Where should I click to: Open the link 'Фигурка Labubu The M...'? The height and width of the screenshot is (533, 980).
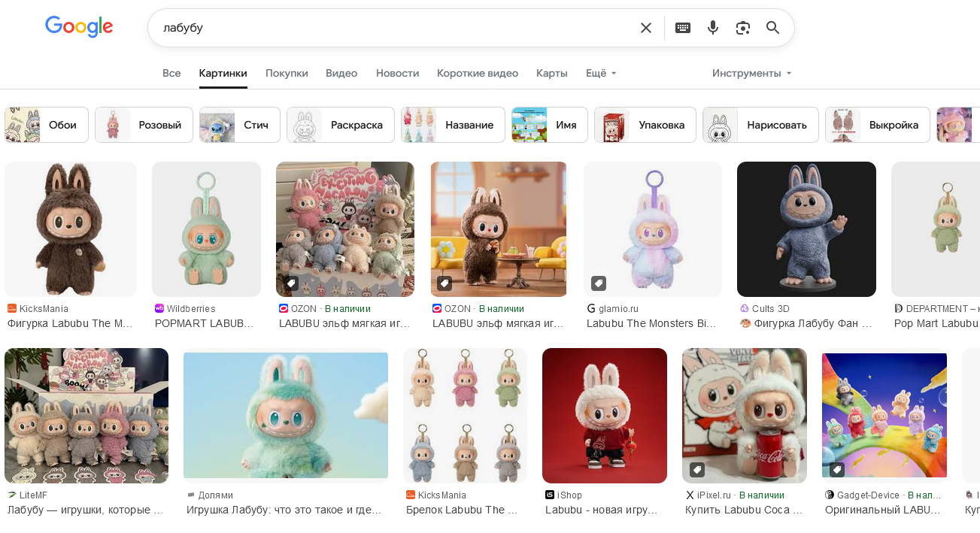pyautogui.click(x=70, y=323)
